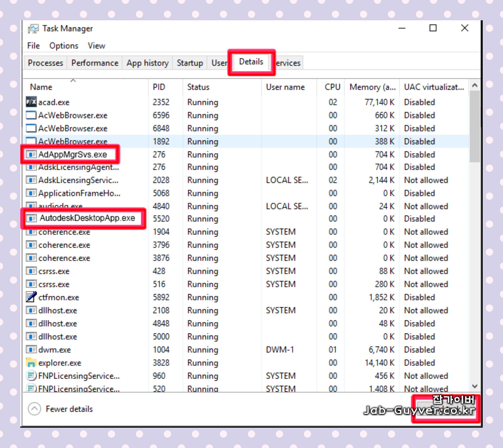The width and height of the screenshot is (503, 448).
Task: Click the Task Manager title bar icon
Action: click(33, 28)
